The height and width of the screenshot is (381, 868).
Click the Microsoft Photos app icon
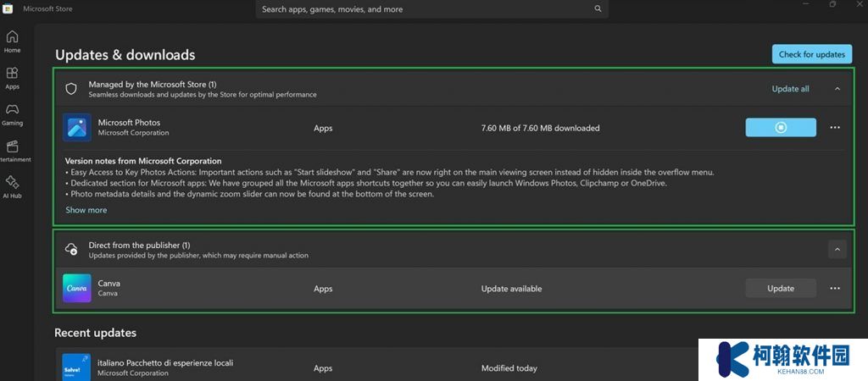coord(77,128)
